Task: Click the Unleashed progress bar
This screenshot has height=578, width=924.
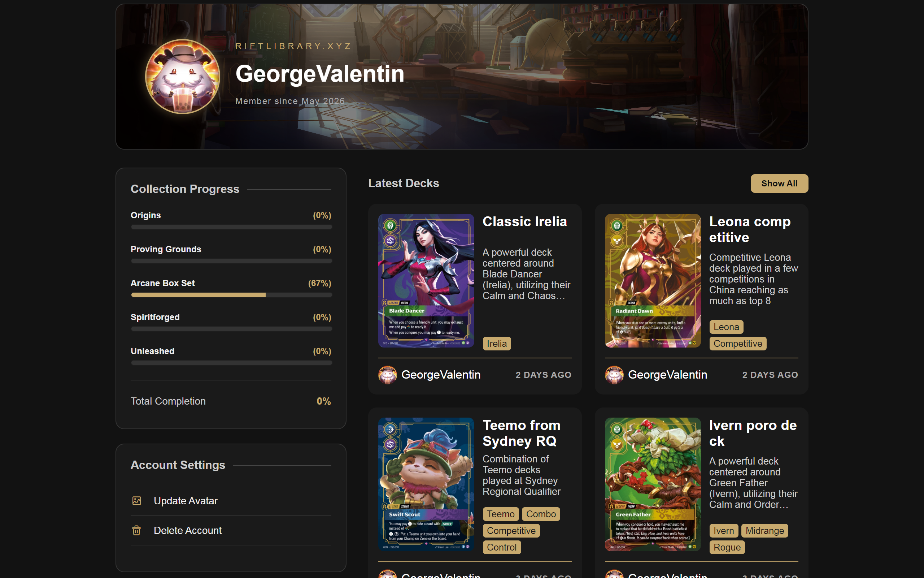Action: coord(231,363)
